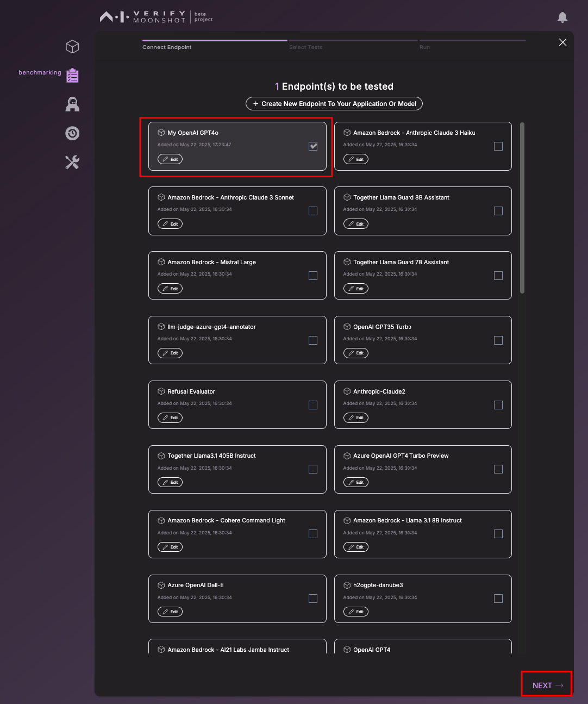
Task: Select the Together Llama Guard 8B Assistant checkbox
Action: pyautogui.click(x=498, y=211)
